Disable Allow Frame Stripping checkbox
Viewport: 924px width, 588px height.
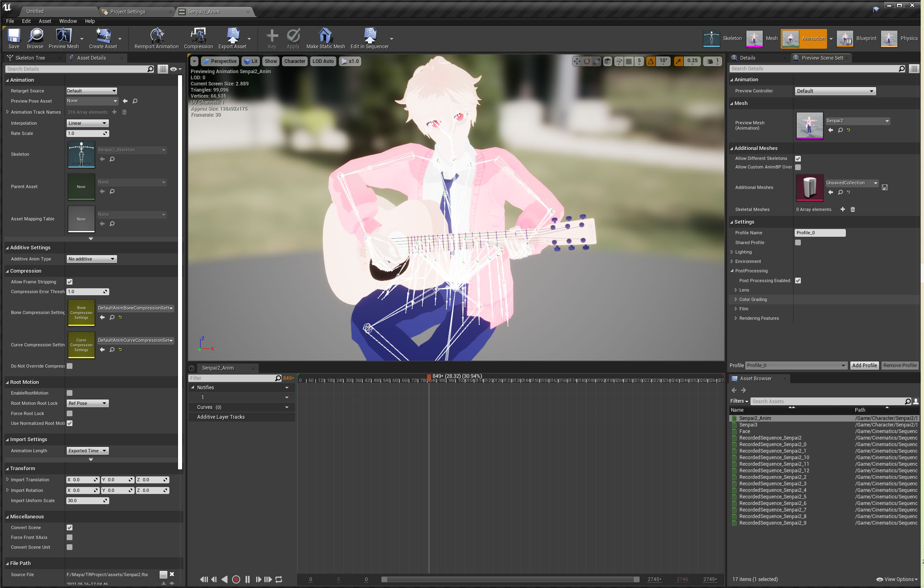coord(70,282)
